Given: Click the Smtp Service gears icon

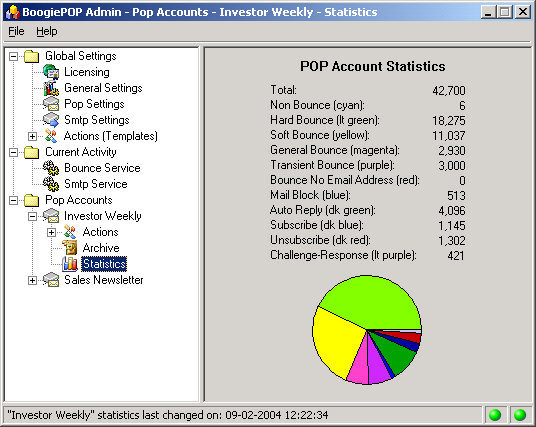Looking at the screenshot, I should coord(51,184).
